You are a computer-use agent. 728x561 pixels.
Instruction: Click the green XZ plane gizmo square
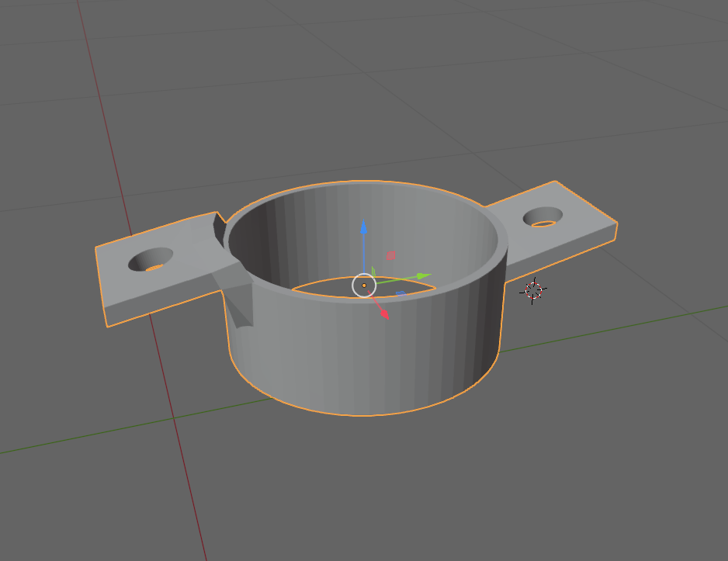373,272
